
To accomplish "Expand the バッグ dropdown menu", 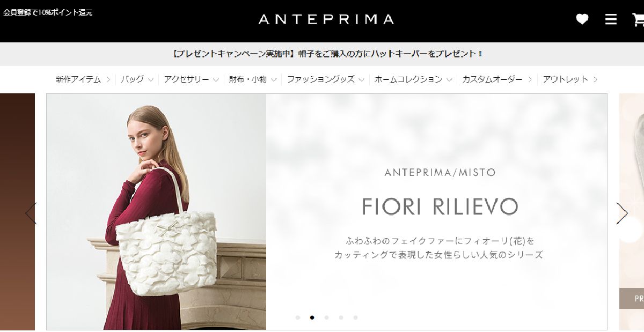I will [x=137, y=79].
